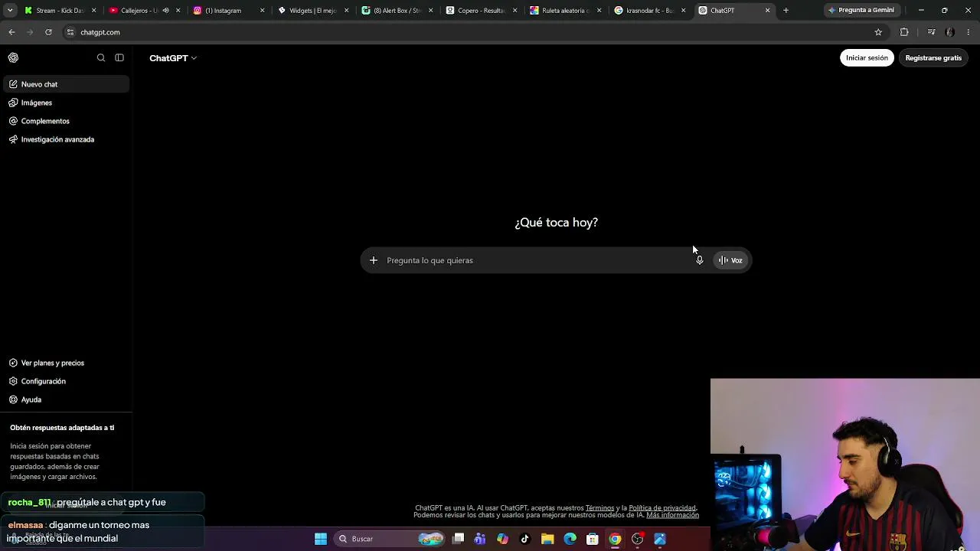
Task: Close the Instagram browser tab
Action: 263,11
